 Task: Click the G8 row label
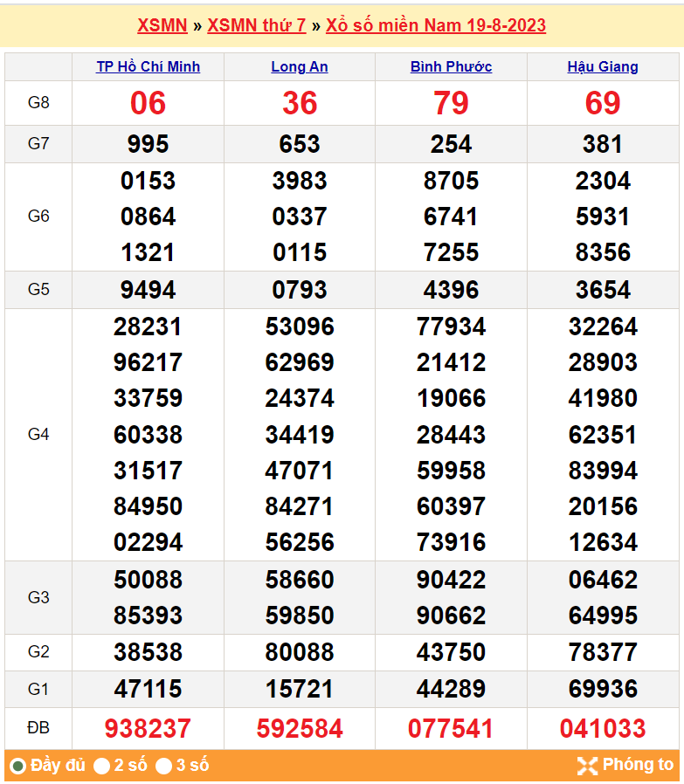click(x=38, y=103)
